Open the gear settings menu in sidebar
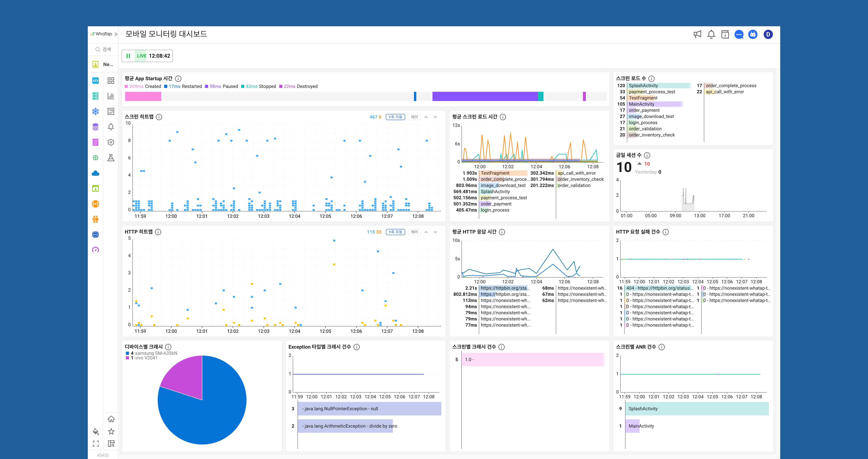Screen dimensions: 868x459 pos(111,142)
